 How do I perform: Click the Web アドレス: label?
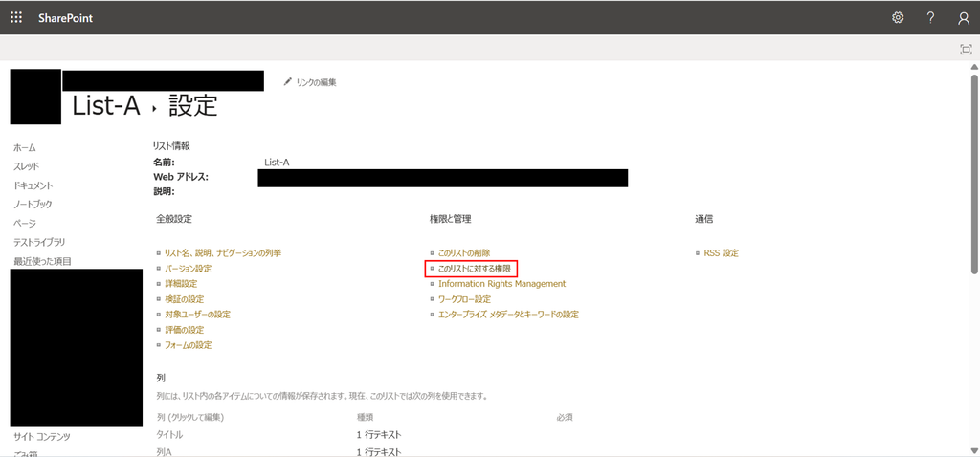click(x=181, y=177)
